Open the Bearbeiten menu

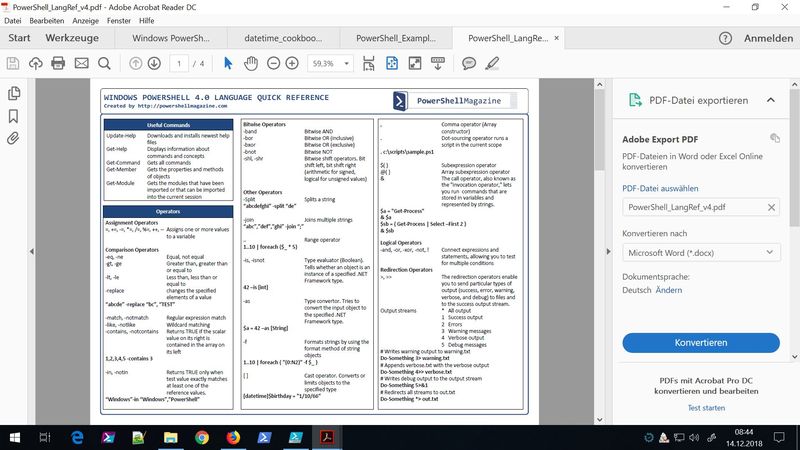47,21
